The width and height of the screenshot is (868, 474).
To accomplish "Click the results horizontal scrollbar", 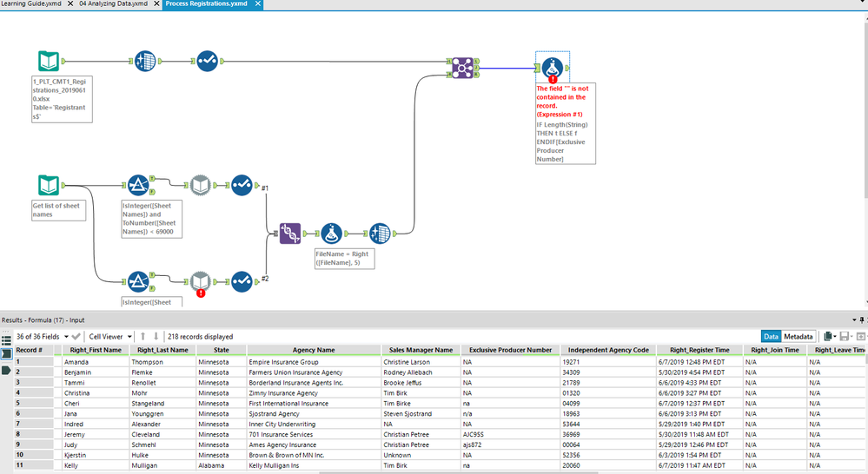I will (460, 472).
